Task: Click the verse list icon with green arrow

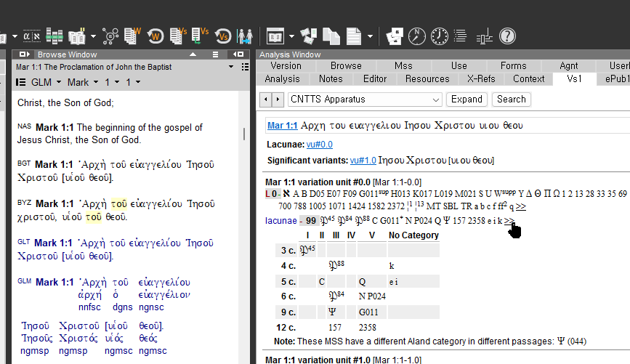Action: (200, 36)
